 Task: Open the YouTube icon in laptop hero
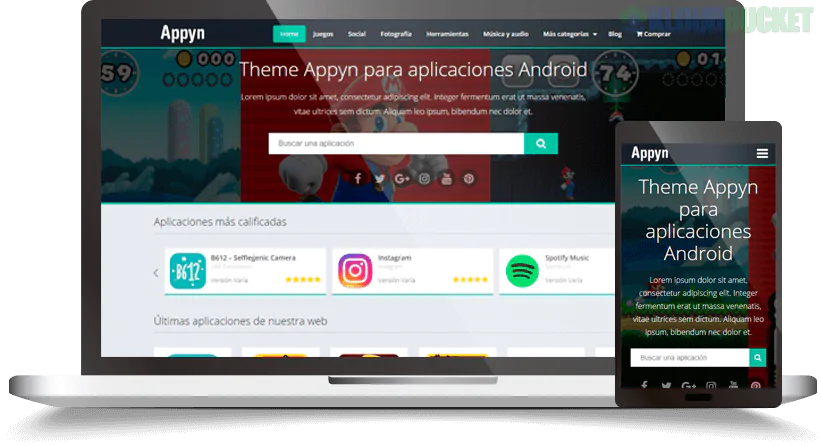pyautogui.click(x=446, y=179)
